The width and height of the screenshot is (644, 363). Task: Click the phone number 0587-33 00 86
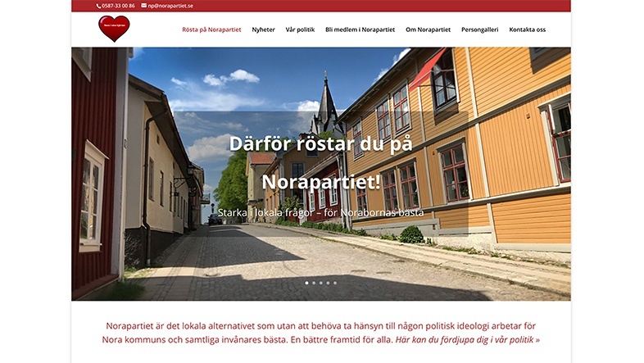tap(118, 6)
